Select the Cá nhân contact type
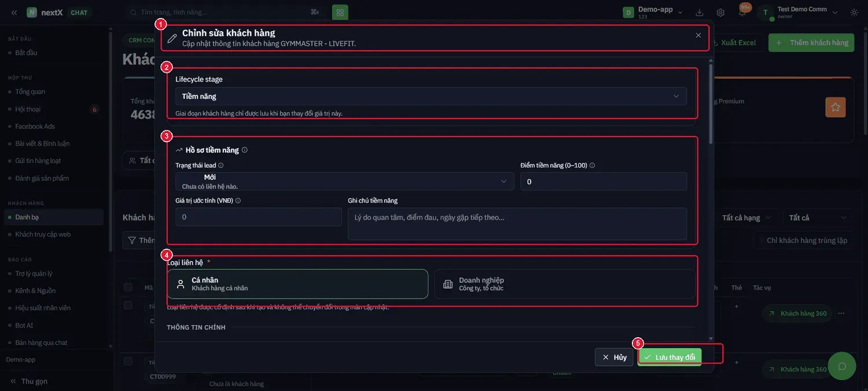This screenshot has width=868, height=391. click(297, 284)
